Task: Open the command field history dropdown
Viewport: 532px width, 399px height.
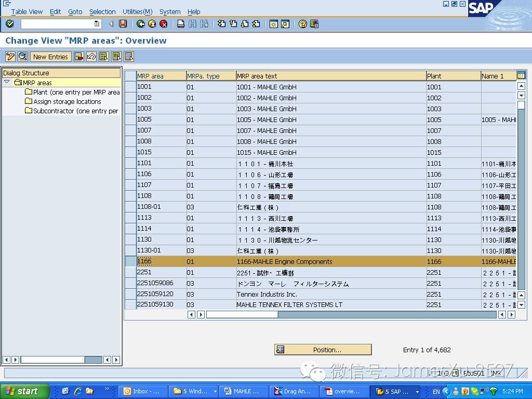Action: click(97, 24)
